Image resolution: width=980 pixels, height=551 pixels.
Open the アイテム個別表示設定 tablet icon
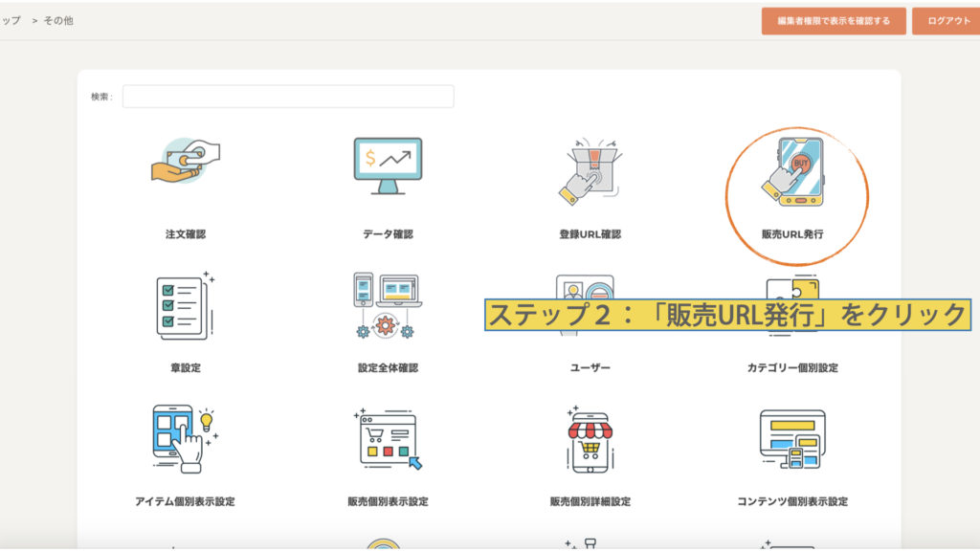(x=185, y=438)
